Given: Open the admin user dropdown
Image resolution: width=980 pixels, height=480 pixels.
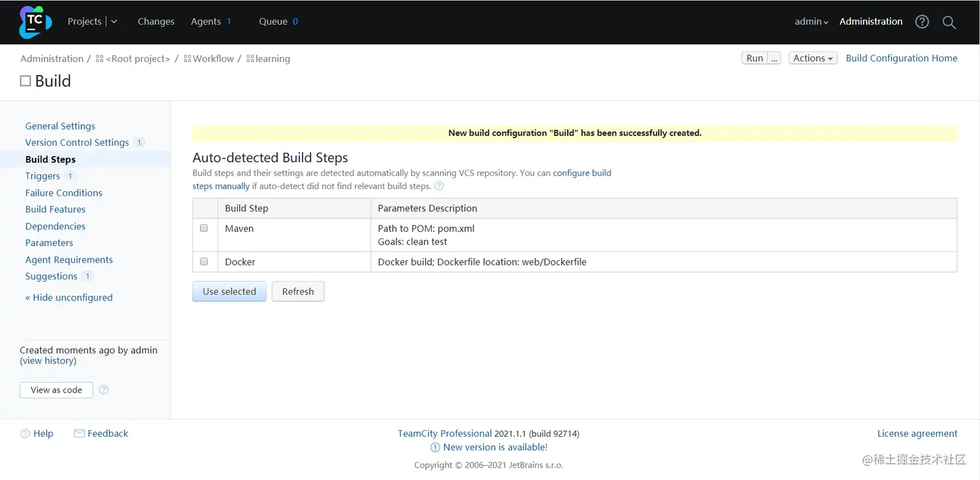Looking at the screenshot, I should click(x=811, y=22).
